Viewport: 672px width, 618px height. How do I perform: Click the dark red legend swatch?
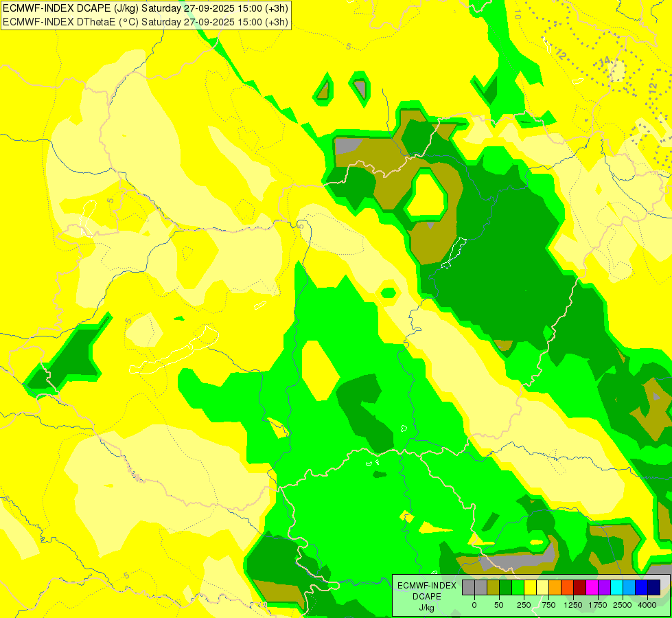(x=579, y=587)
